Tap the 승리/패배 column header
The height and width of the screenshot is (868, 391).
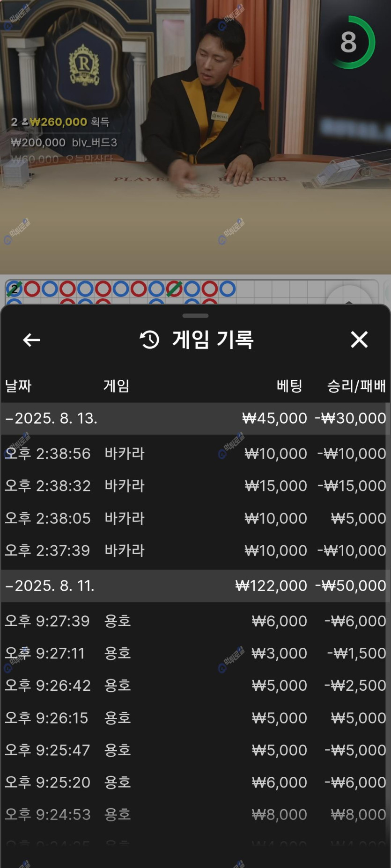(356, 386)
